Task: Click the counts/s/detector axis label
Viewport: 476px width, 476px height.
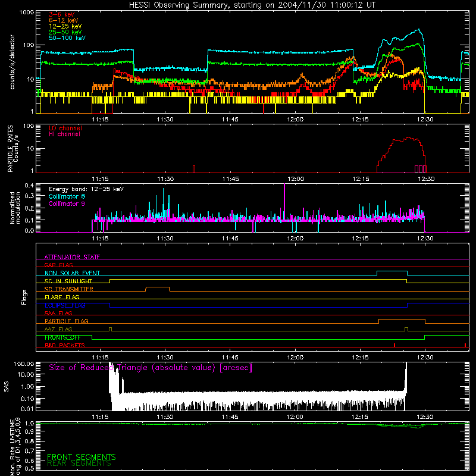Action: click(x=12, y=62)
